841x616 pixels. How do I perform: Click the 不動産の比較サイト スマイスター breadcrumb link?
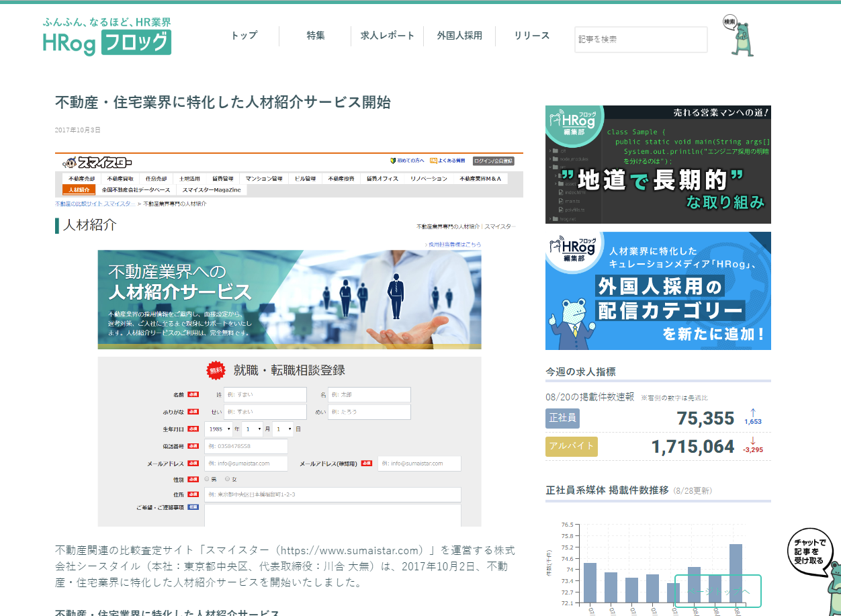pyautogui.click(x=95, y=203)
